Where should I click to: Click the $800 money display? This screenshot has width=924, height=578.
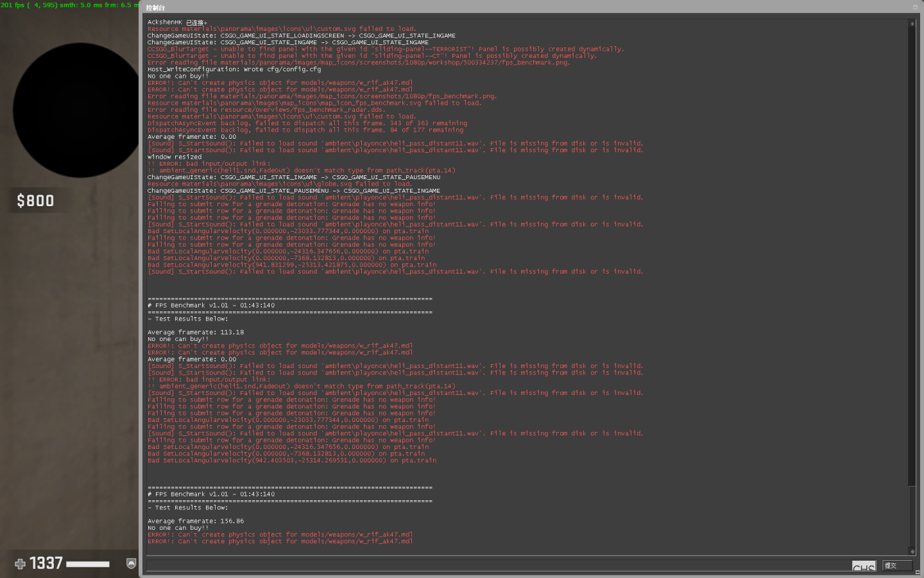[35, 200]
